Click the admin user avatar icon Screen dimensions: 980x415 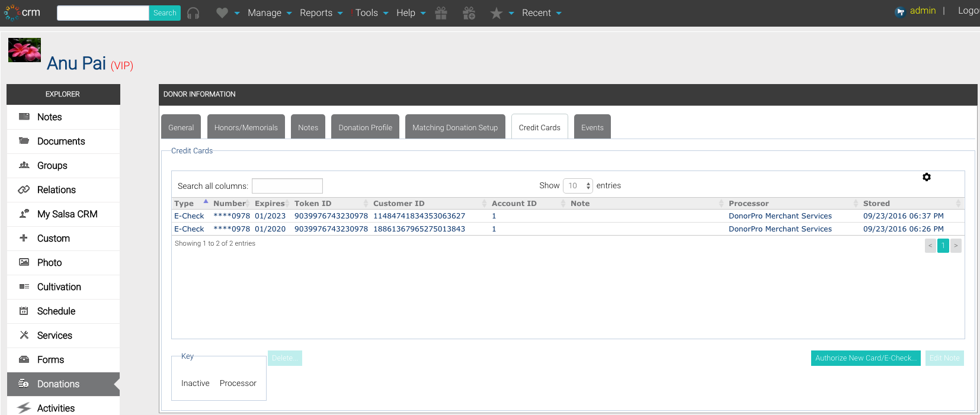coord(900,11)
